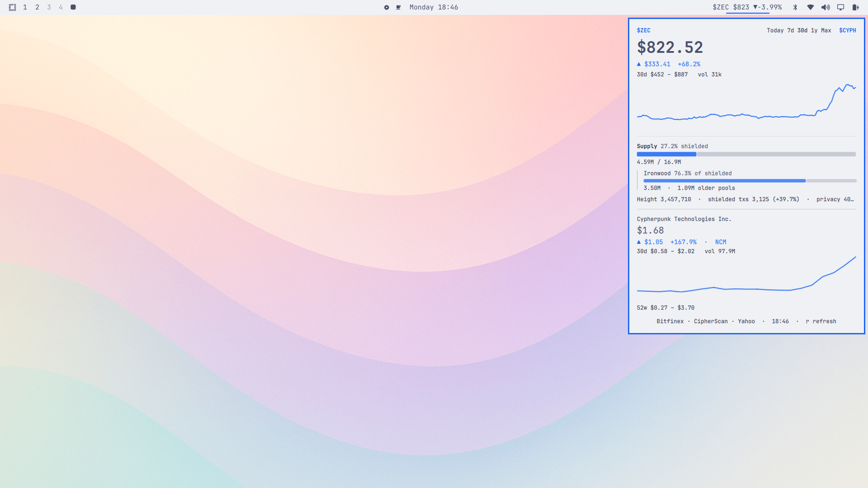
Task: Click the Height 3,457,710 value
Action: [664, 199]
